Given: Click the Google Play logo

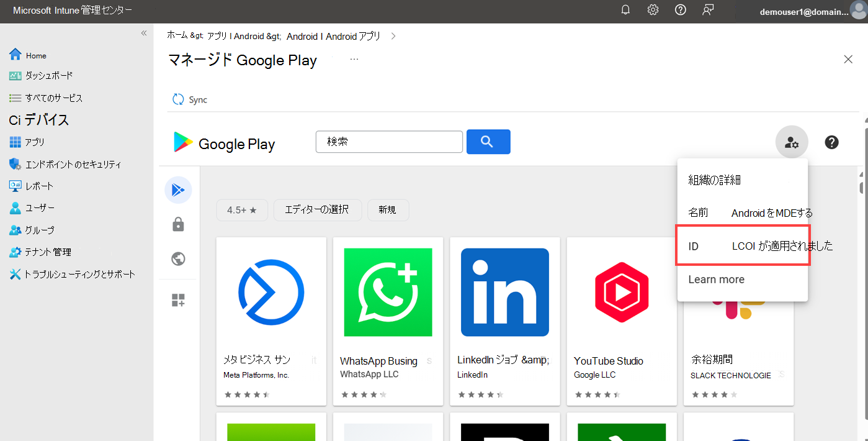Looking at the screenshot, I should click(x=224, y=143).
